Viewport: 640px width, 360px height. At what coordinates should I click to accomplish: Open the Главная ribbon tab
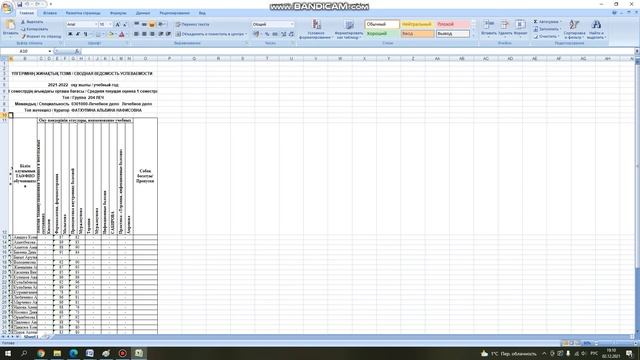(27, 13)
